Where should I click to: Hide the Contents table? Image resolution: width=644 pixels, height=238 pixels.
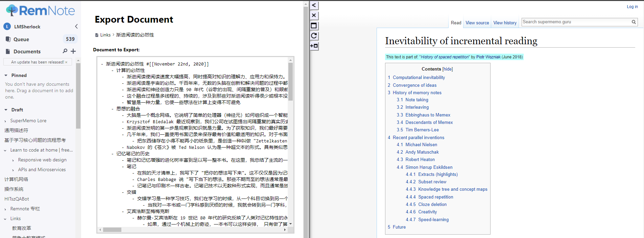448,69
